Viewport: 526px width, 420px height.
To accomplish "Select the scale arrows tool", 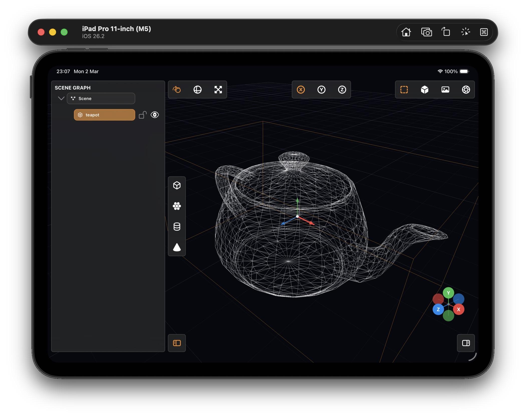I will point(218,89).
